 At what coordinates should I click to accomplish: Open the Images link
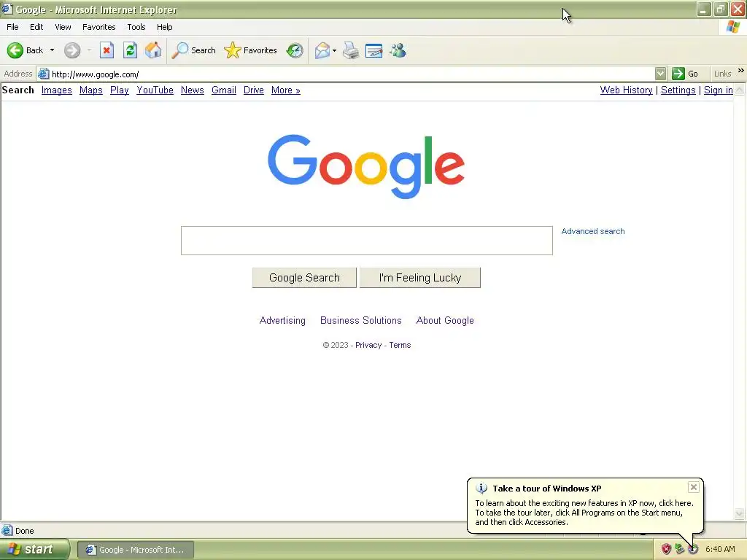pos(57,90)
